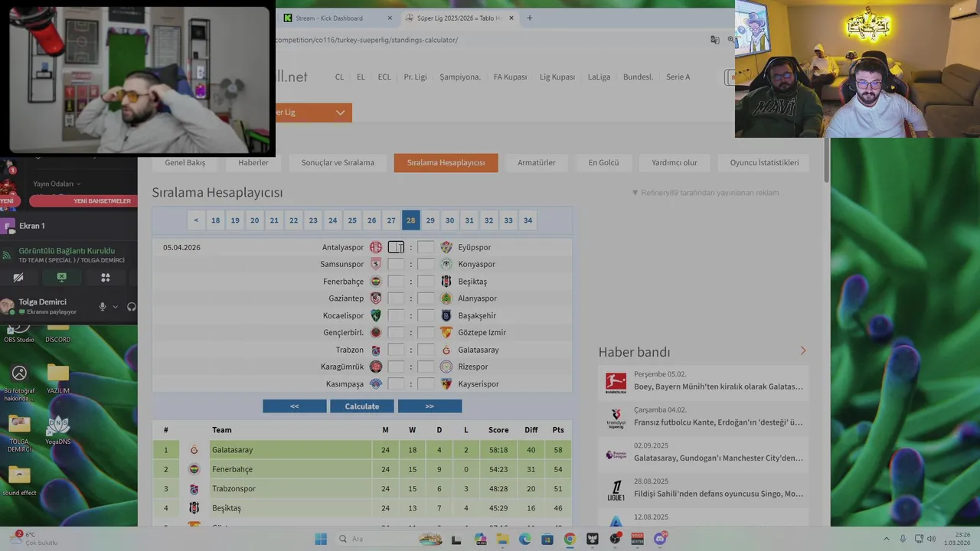
Task: Click the Samsunspor crest icon
Action: [x=376, y=264]
